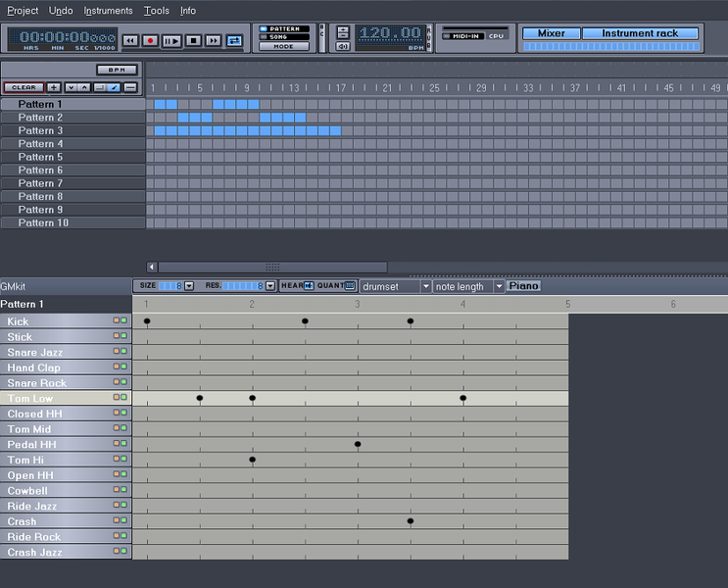Toggle green solo box on Cowbell row

[123, 490]
